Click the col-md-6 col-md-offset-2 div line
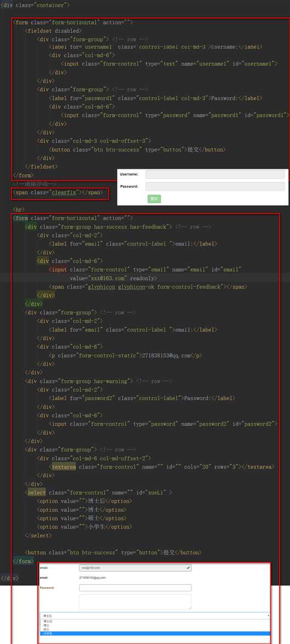This screenshot has height=644, width=290. pyautogui.click(x=94, y=458)
